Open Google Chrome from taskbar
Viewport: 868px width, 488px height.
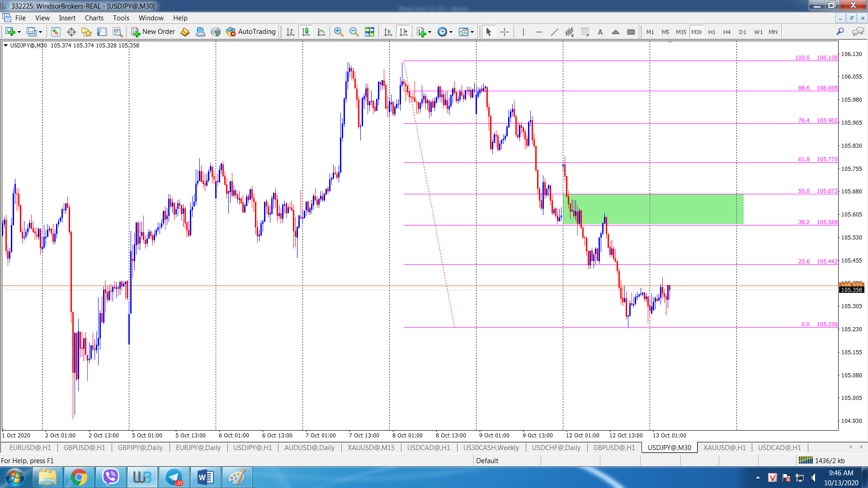(79, 477)
